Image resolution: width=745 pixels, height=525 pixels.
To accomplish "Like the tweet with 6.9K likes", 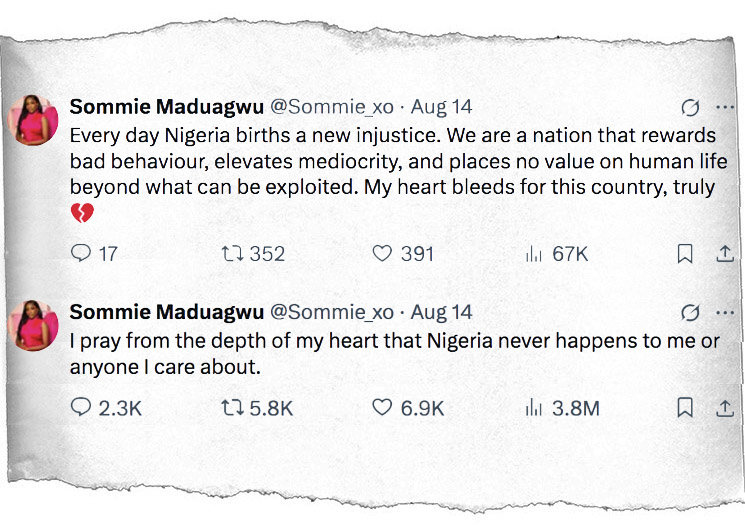I will [381, 407].
